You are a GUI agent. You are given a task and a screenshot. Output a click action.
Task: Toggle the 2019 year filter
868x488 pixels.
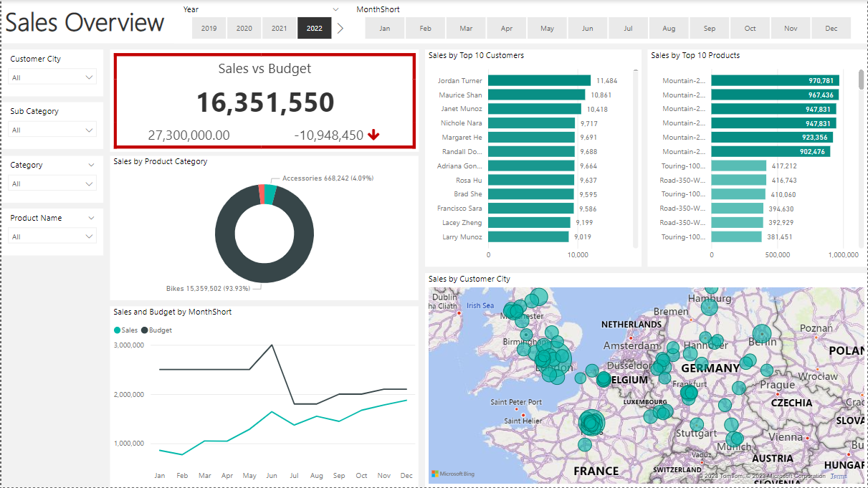209,28
